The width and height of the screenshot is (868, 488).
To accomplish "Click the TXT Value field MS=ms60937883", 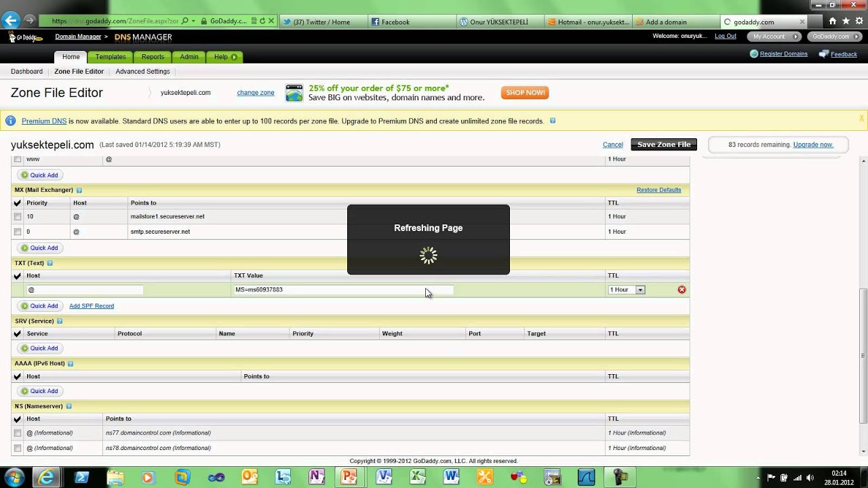I will coord(343,290).
